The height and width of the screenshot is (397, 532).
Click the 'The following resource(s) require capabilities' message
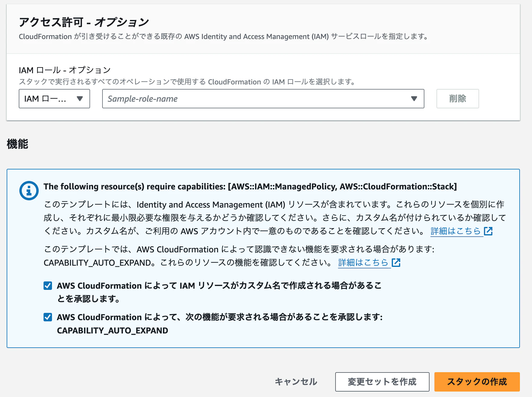250,186
